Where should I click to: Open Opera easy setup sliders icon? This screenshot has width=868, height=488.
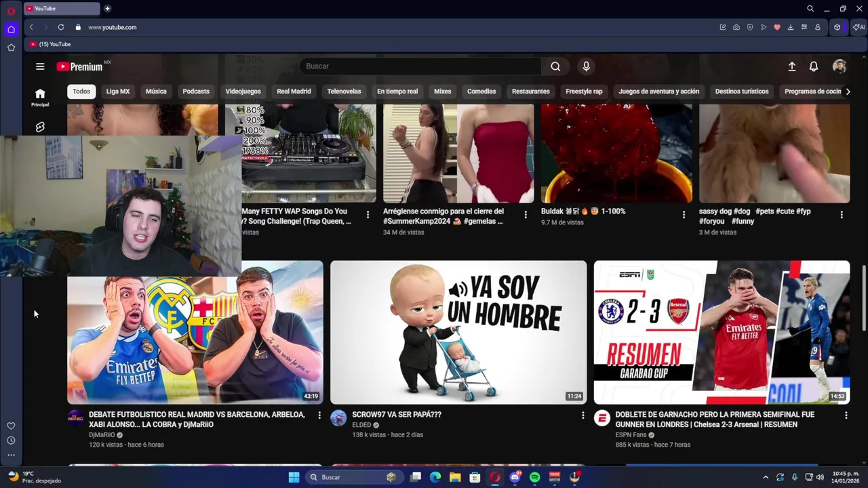[x=804, y=27]
